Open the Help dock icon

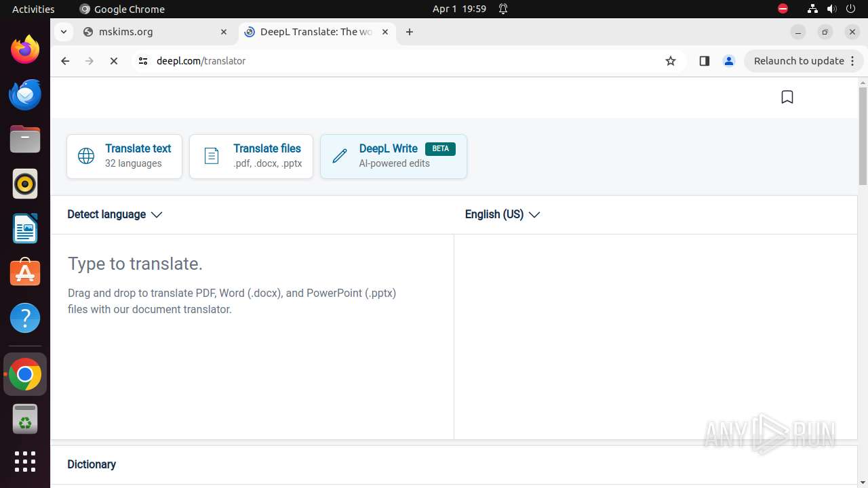[25, 318]
